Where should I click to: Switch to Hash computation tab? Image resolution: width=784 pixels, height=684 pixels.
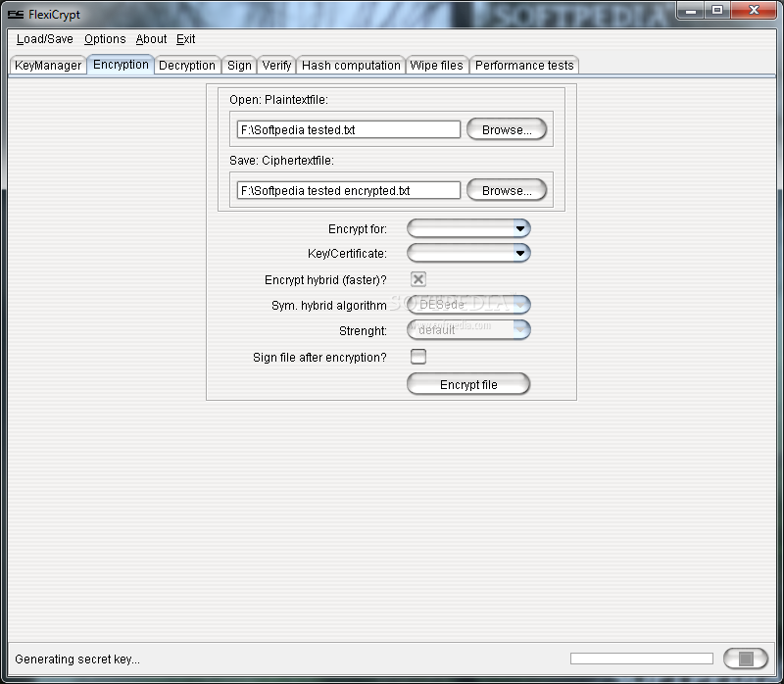(x=351, y=66)
